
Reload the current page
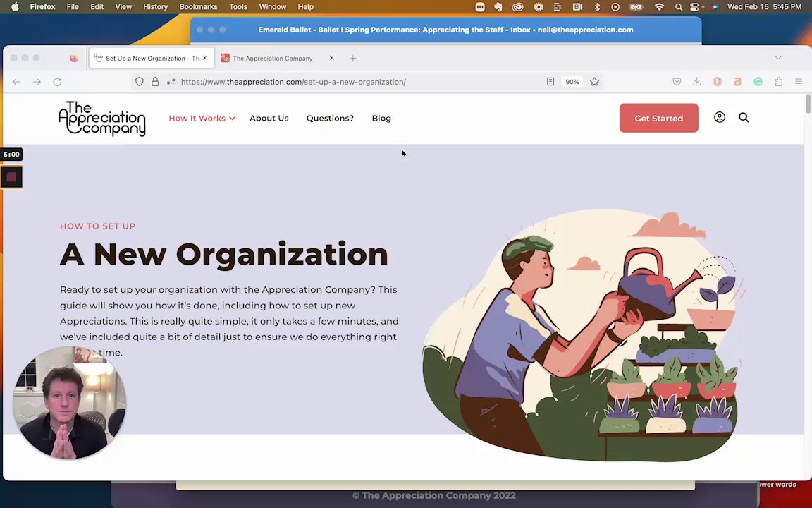click(58, 82)
